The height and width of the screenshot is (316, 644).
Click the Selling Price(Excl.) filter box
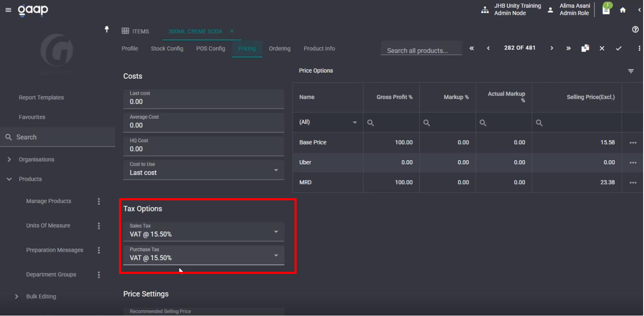point(577,123)
